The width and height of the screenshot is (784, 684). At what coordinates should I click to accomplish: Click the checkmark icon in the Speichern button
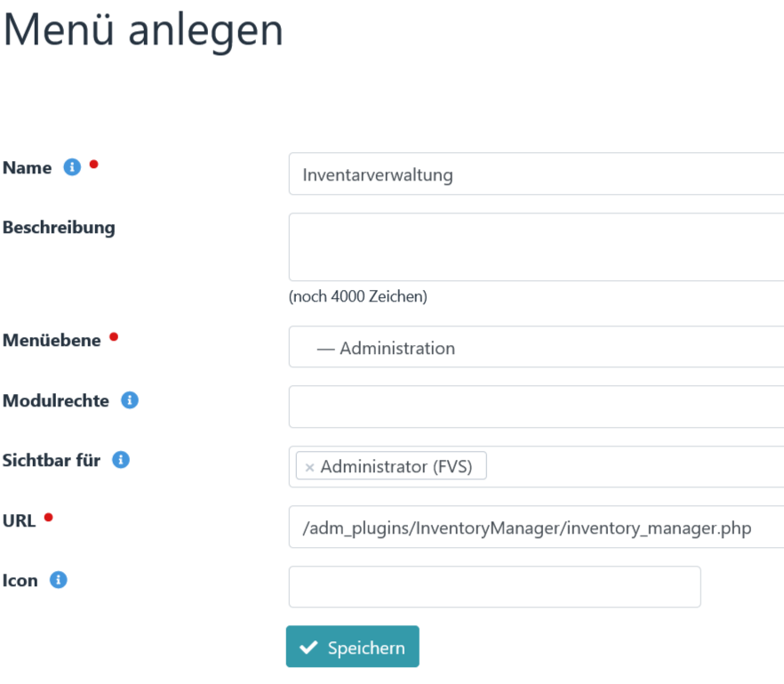pyautogui.click(x=308, y=647)
